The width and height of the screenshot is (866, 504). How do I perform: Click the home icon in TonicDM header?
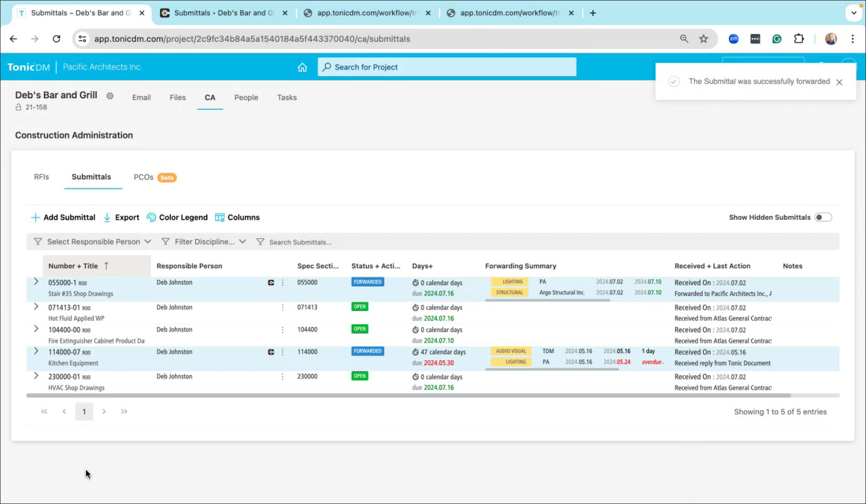[303, 67]
